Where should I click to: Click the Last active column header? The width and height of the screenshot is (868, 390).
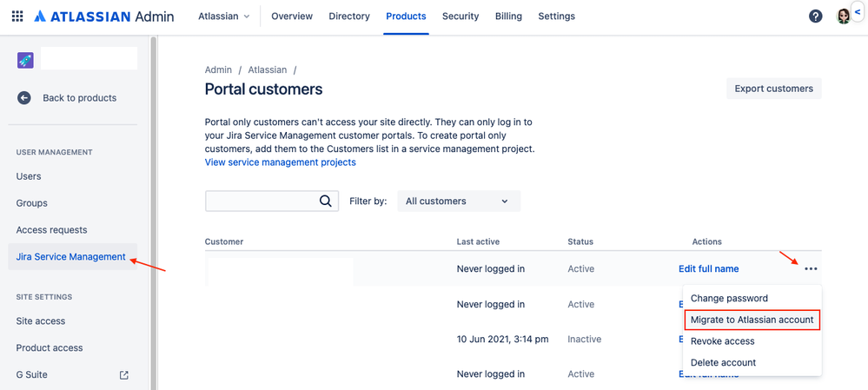pyautogui.click(x=478, y=241)
